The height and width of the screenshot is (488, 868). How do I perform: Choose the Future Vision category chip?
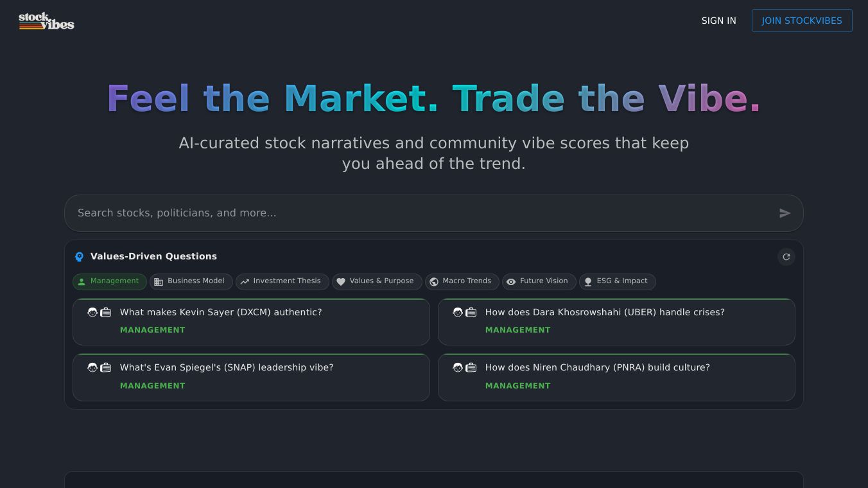tap(539, 281)
